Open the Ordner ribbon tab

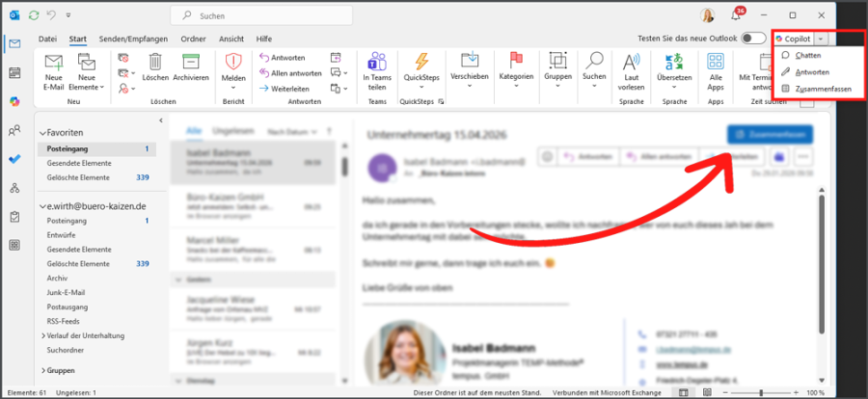(193, 39)
